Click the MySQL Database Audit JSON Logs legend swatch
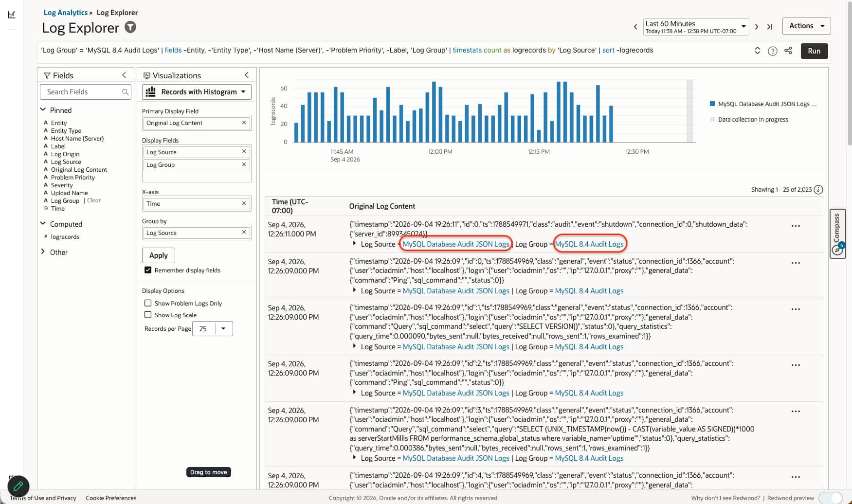Image resolution: width=852 pixels, height=504 pixels. tap(712, 104)
